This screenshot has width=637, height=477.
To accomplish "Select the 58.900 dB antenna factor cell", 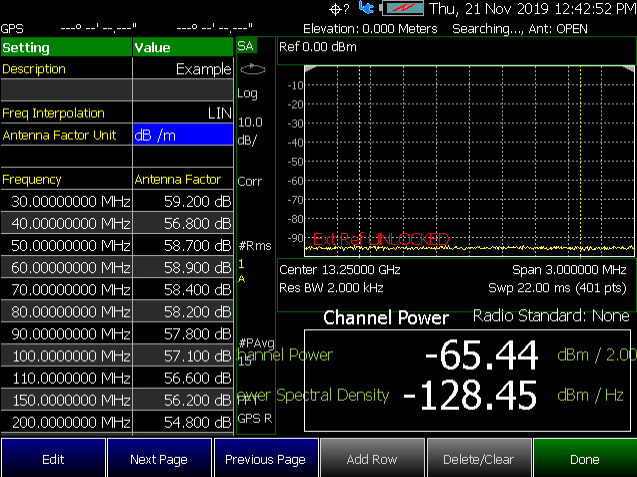I will [x=183, y=267].
